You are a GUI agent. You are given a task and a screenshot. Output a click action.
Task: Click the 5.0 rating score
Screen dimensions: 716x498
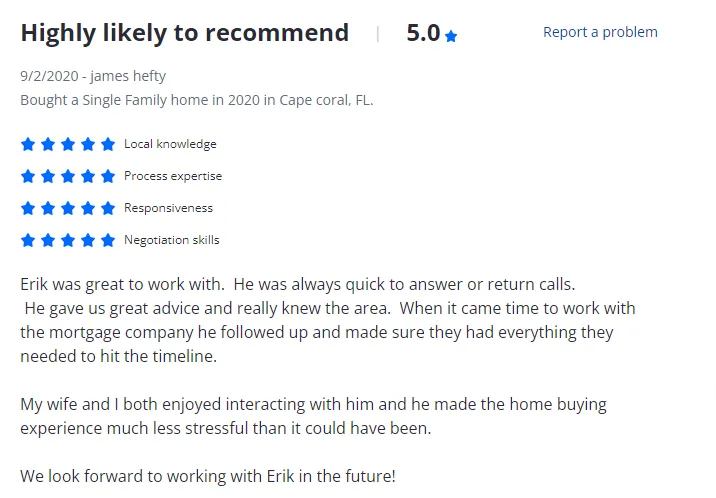click(423, 33)
